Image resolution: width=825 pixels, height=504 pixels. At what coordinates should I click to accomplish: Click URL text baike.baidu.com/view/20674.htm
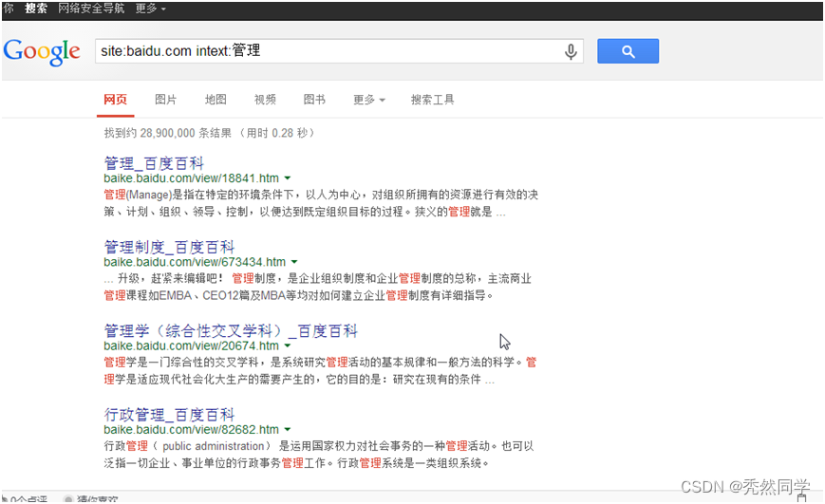click(192, 345)
